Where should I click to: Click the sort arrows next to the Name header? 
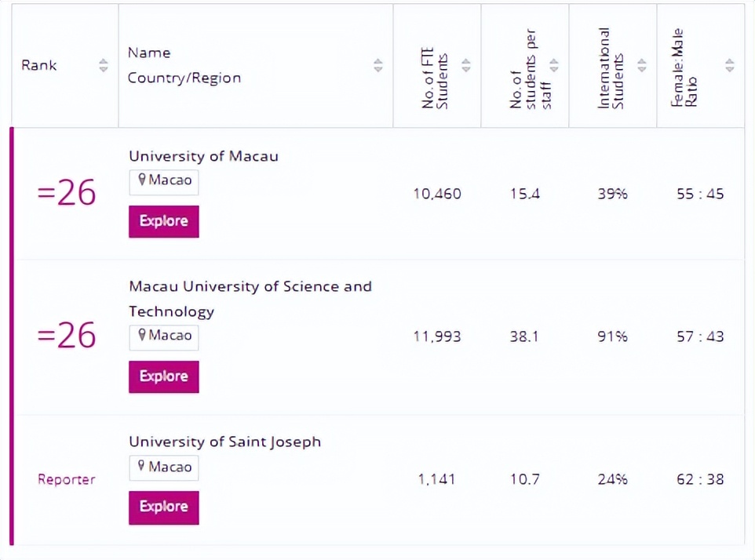(x=377, y=66)
